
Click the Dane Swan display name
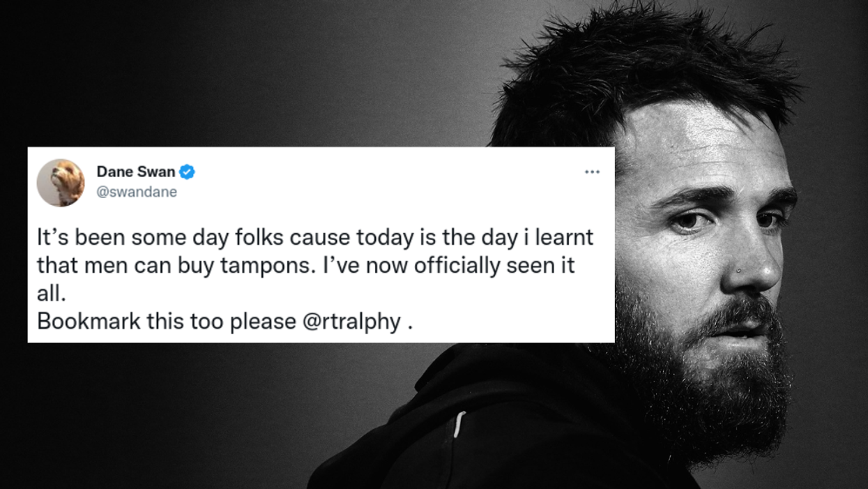point(136,172)
